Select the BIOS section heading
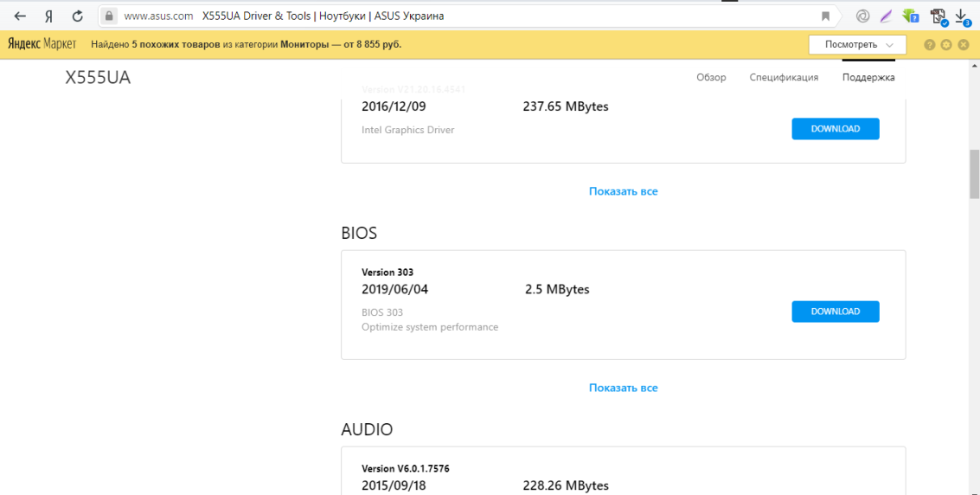 pyautogui.click(x=359, y=233)
